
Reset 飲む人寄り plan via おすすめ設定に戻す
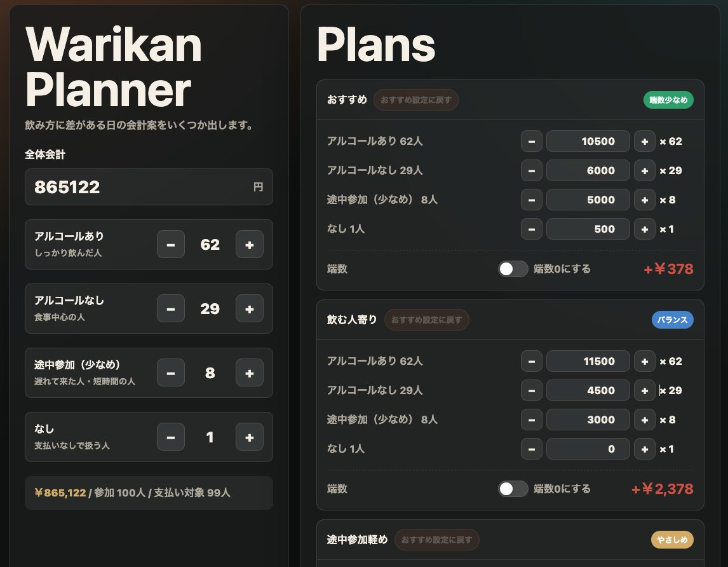click(426, 320)
